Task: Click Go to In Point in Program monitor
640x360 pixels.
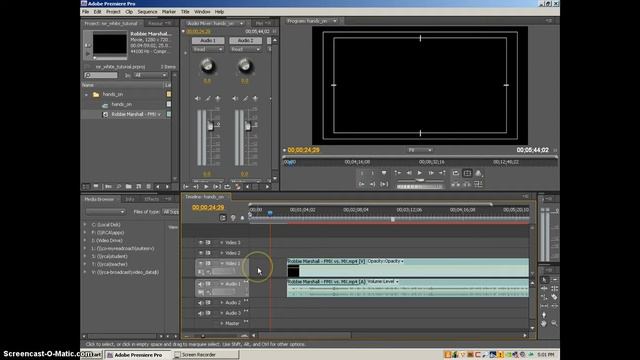Action: tap(362, 184)
